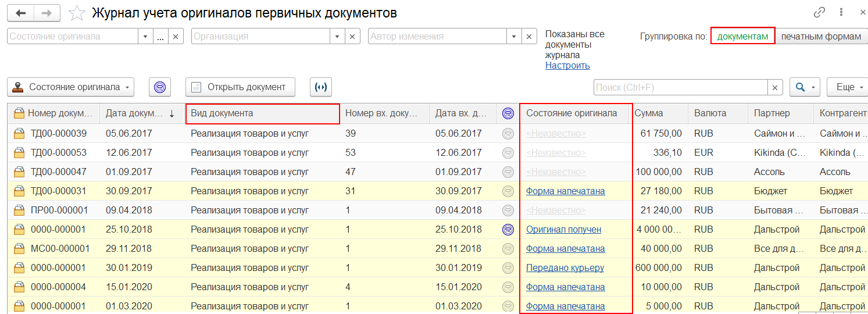Click status icon in Оригинал получен row
868x314 pixels.
click(x=508, y=229)
